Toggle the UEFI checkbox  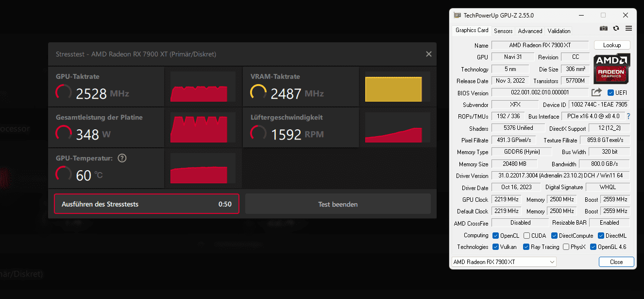click(x=610, y=93)
